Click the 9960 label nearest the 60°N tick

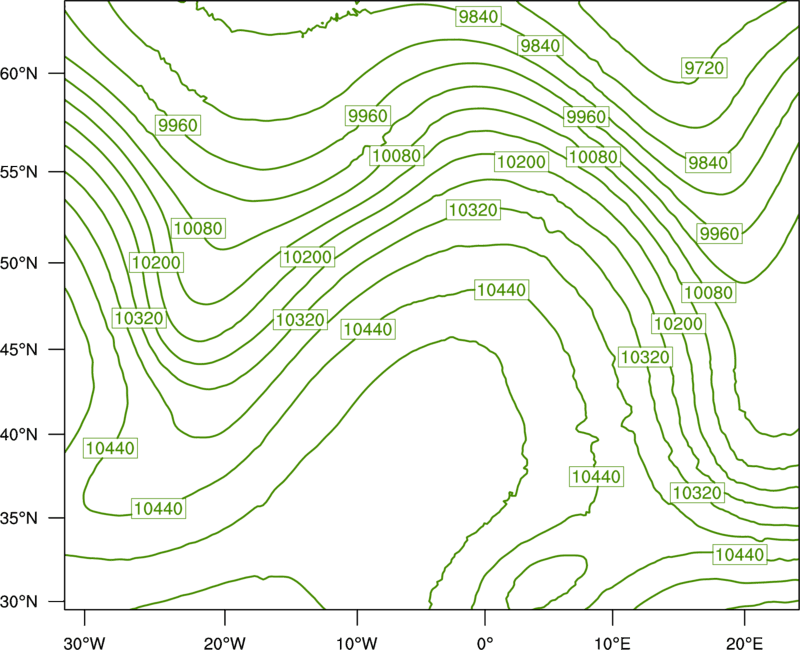pyautogui.click(x=178, y=125)
